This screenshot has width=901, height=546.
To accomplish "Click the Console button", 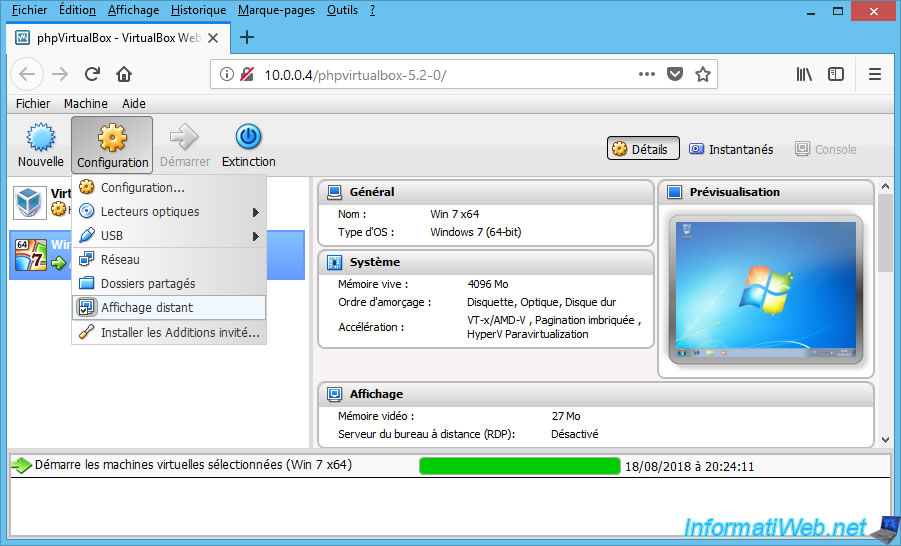I will pos(826,149).
